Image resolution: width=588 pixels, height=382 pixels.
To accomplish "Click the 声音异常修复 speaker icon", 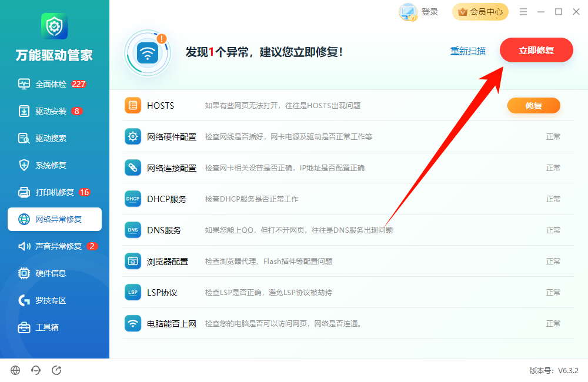I will 24,246.
